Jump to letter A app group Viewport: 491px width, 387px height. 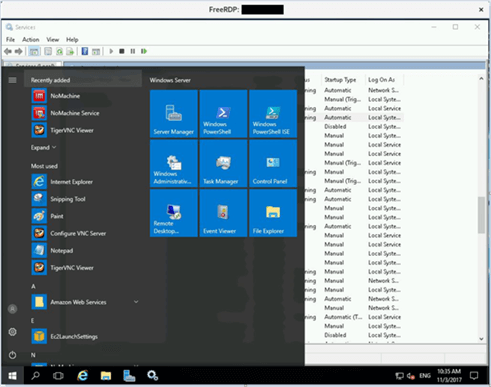(x=33, y=286)
